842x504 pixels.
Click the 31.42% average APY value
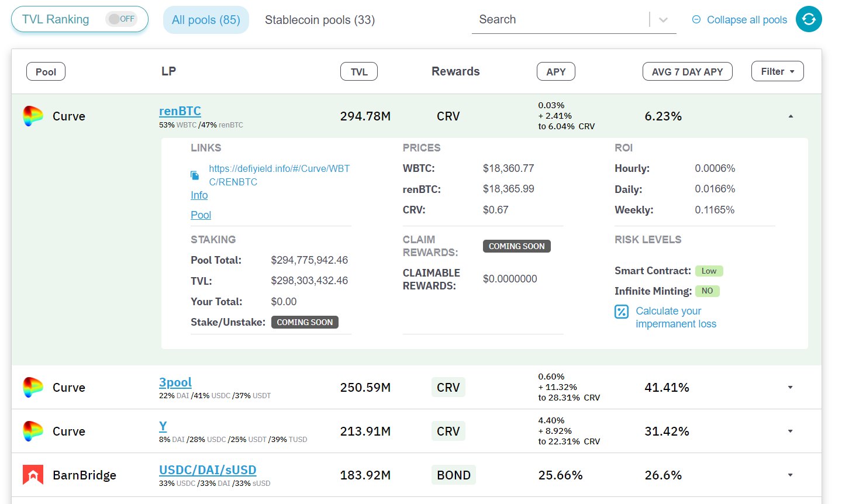pyautogui.click(x=667, y=431)
